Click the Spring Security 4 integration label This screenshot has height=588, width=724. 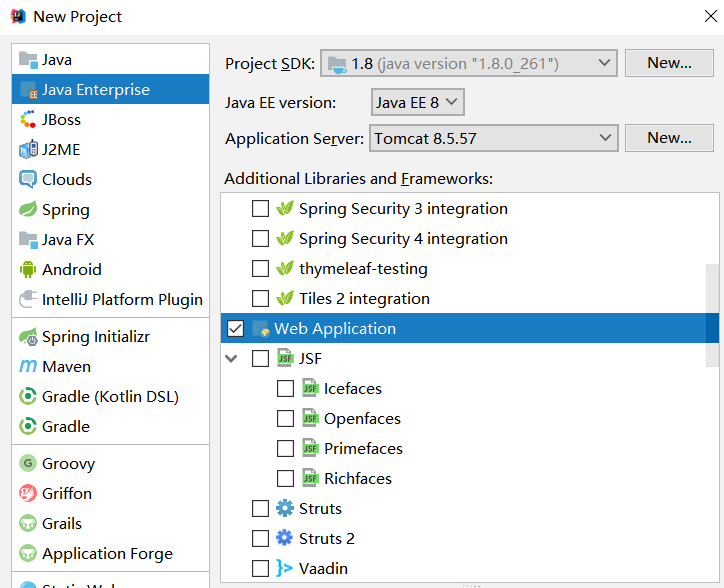403,239
